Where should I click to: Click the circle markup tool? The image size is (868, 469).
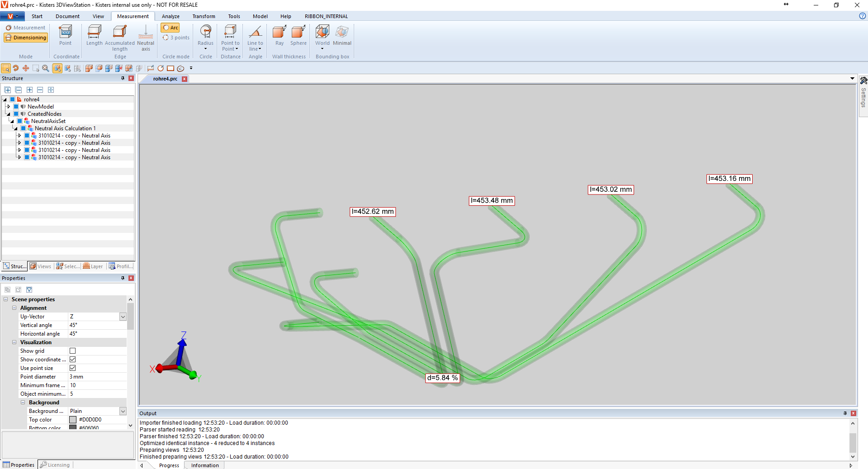(x=161, y=68)
